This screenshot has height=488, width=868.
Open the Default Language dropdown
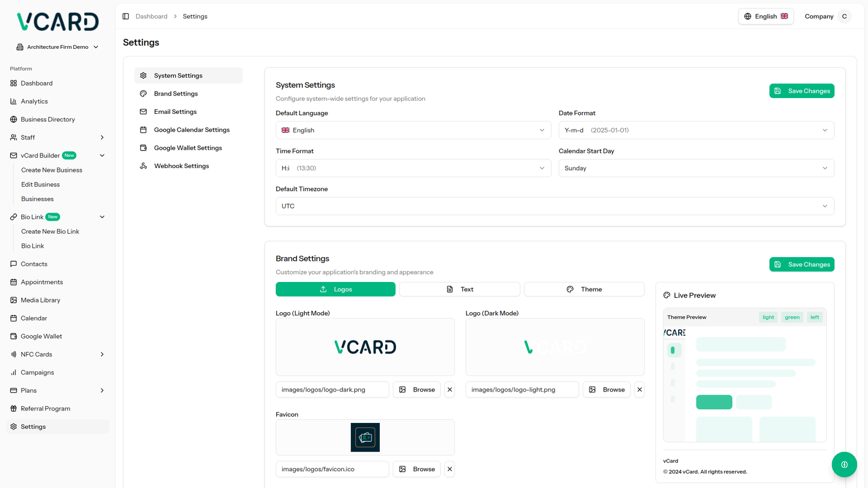tap(413, 130)
